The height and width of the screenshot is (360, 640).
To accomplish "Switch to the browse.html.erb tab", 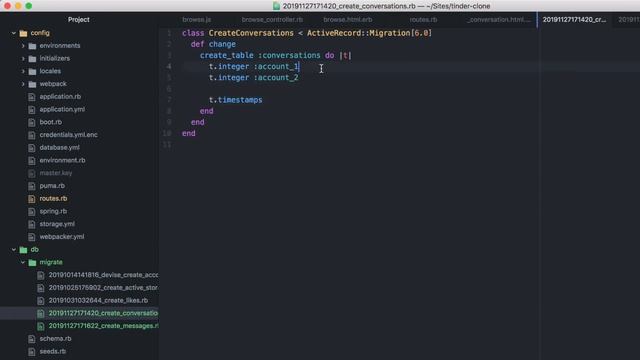I will [347, 20].
